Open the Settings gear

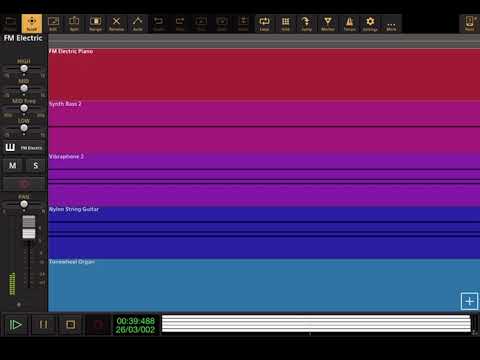[370, 23]
